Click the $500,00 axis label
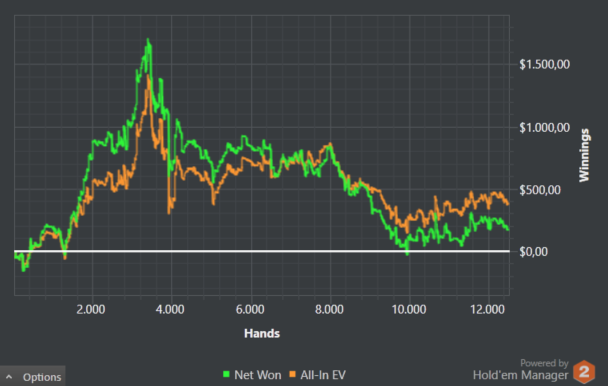The width and height of the screenshot is (608, 386). tap(540, 190)
